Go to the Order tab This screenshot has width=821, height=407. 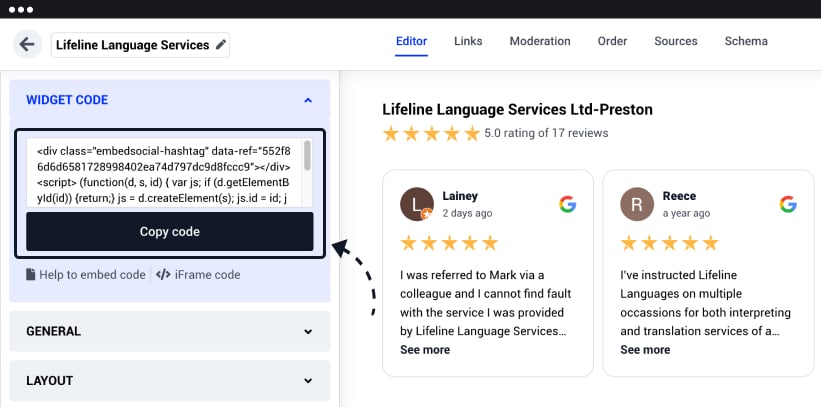(x=612, y=41)
